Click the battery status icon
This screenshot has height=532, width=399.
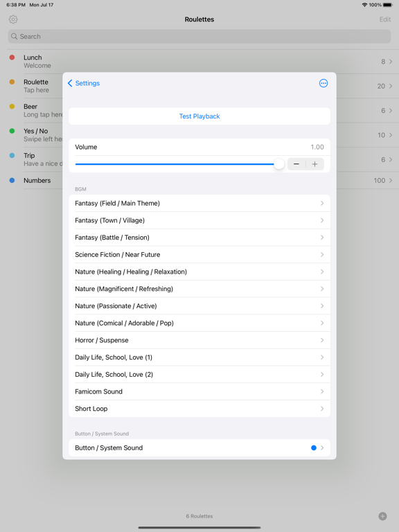coord(388,5)
